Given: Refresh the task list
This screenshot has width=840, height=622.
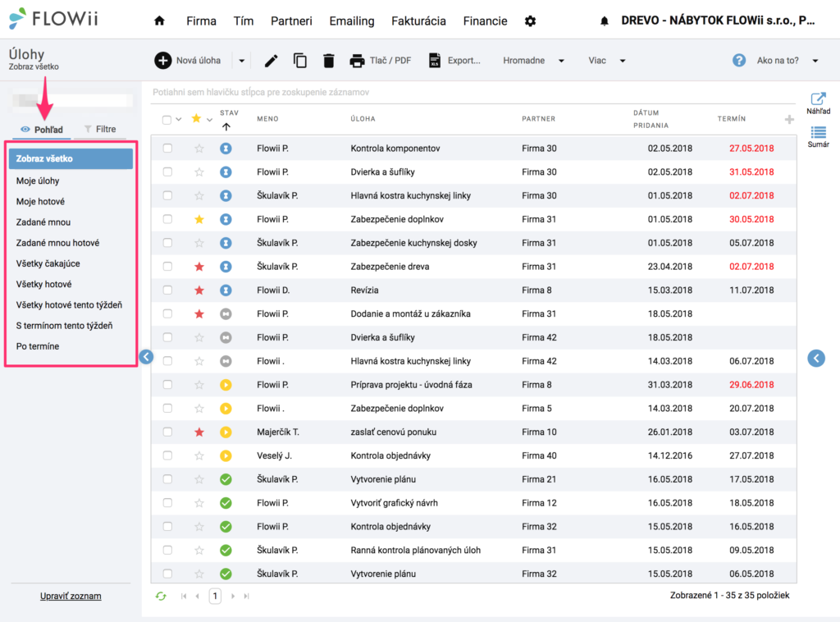Looking at the screenshot, I should tap(161, 596).
